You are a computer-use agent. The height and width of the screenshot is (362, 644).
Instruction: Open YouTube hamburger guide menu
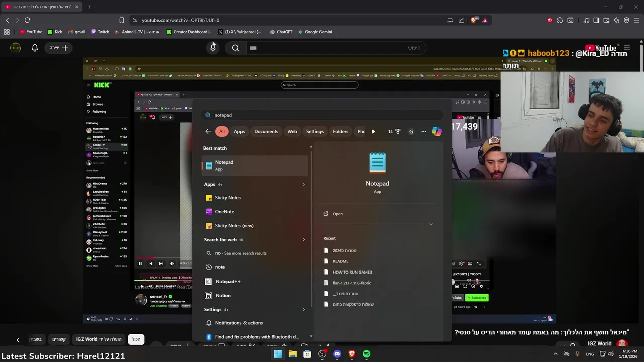(626, 48)
